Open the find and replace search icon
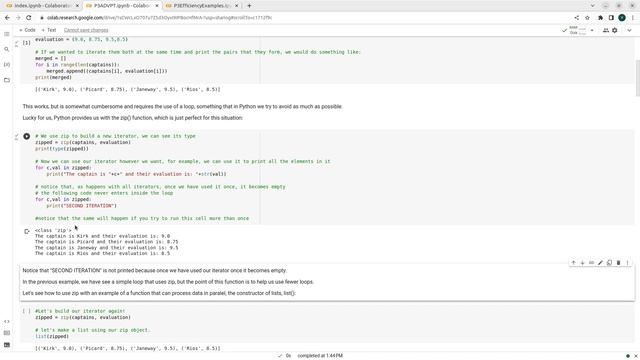 7,49
